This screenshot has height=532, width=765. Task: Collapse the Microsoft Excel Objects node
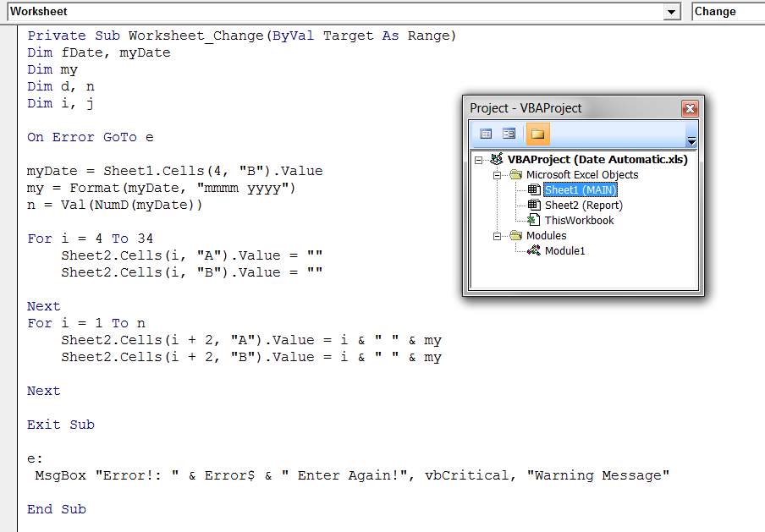(496, 173)
